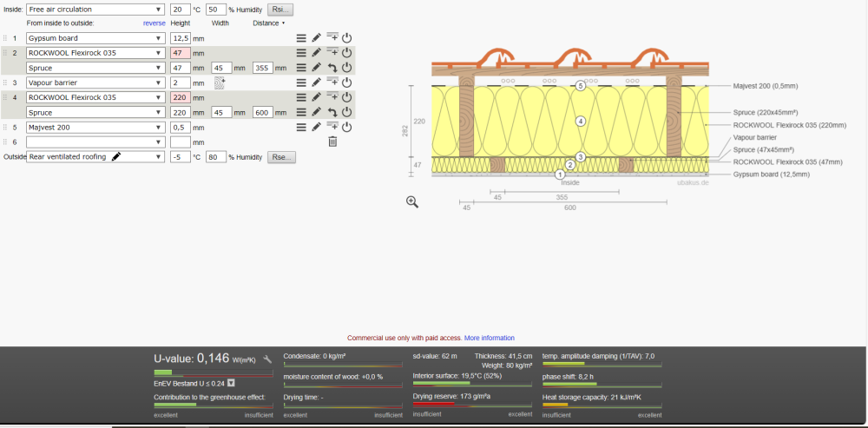Zoom the roof cross-section drawing

point(411,202)
